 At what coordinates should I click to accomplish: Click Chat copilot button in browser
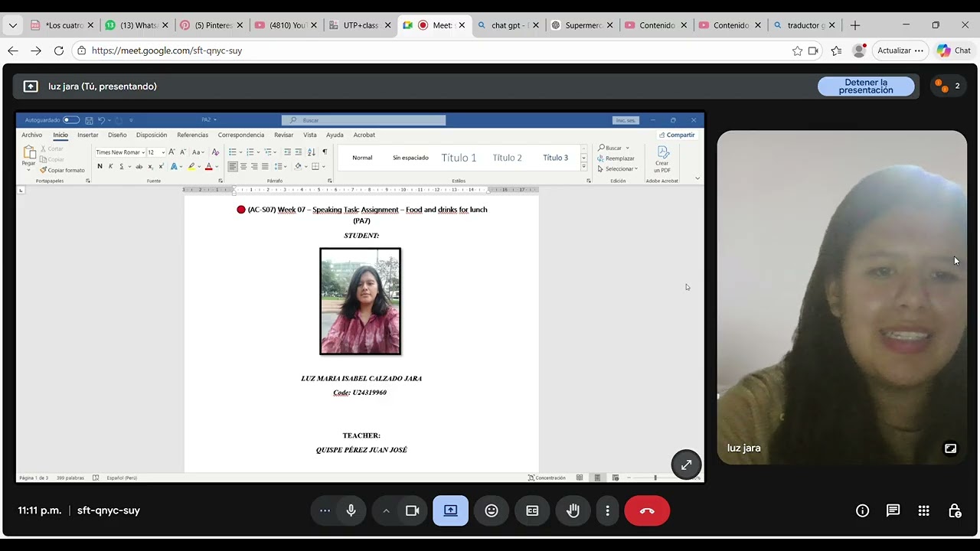click(x=954, y=51)
